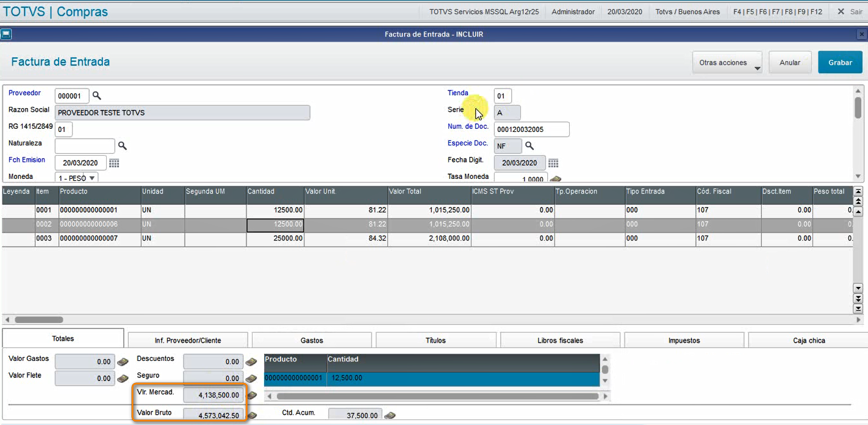
Task: Click the calculator icon beside Valor Gastos
Action: coord(123,361)
